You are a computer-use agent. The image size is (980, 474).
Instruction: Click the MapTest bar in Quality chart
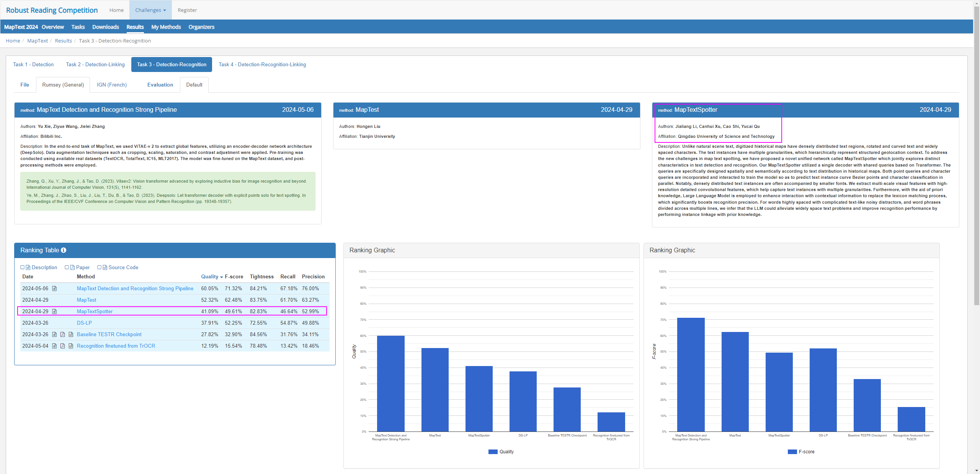435,390
